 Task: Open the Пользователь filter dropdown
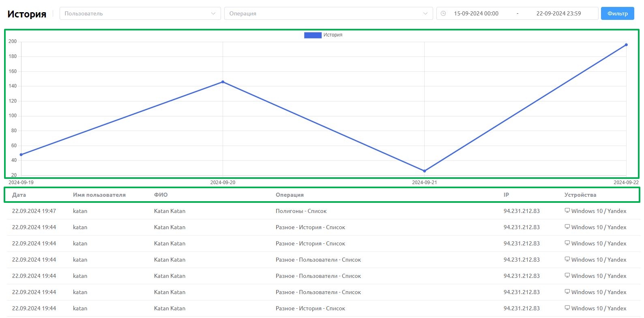point(140,13)
